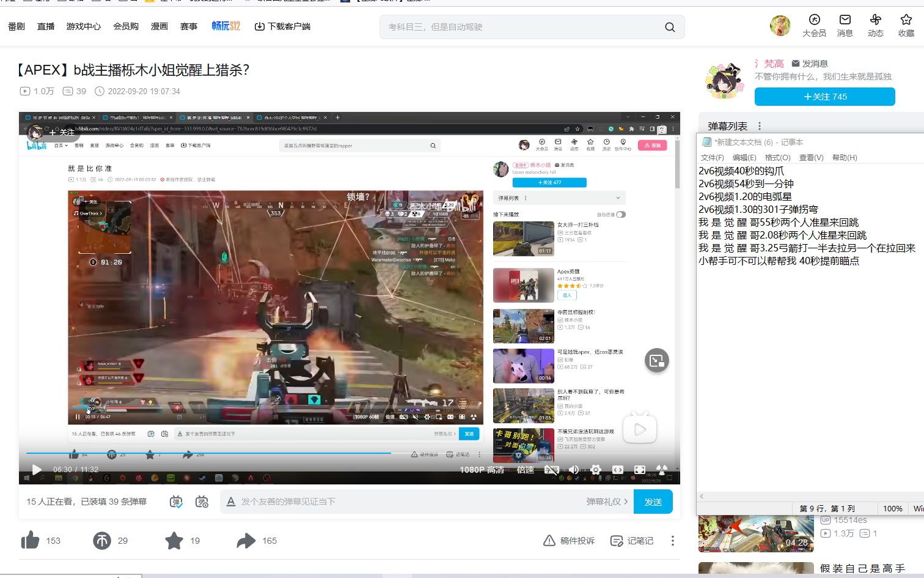Mute the video with the volume icon
The width and height of the screenshot is (924, 578).
pos(573,470)
